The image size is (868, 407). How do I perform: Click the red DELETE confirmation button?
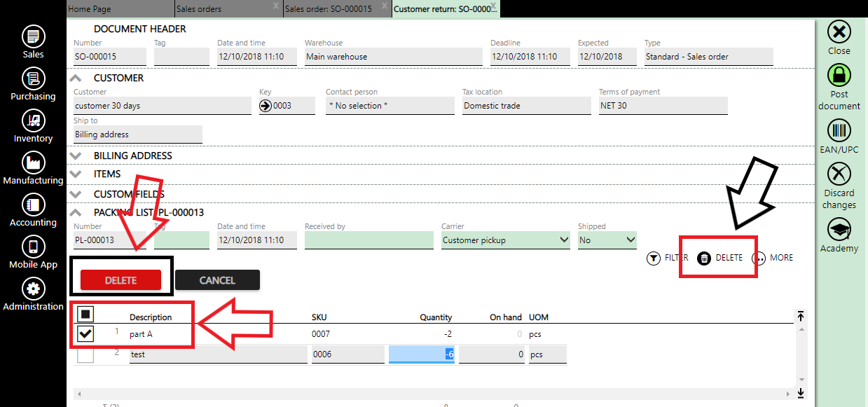120,280
